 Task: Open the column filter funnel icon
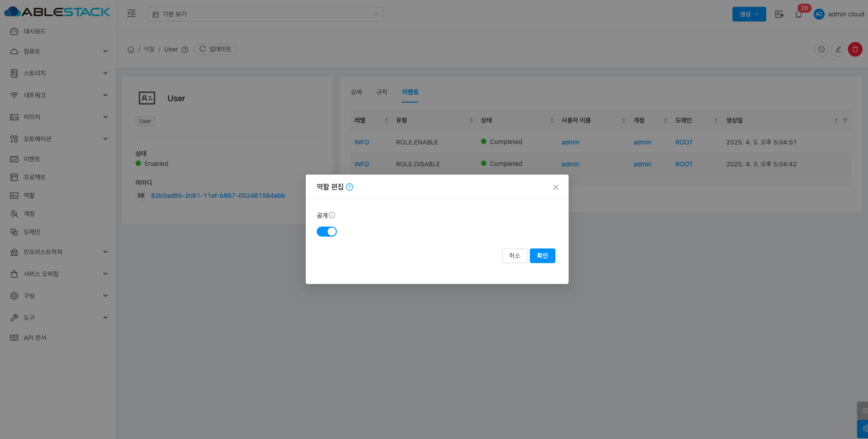click(x=845, y=120)
